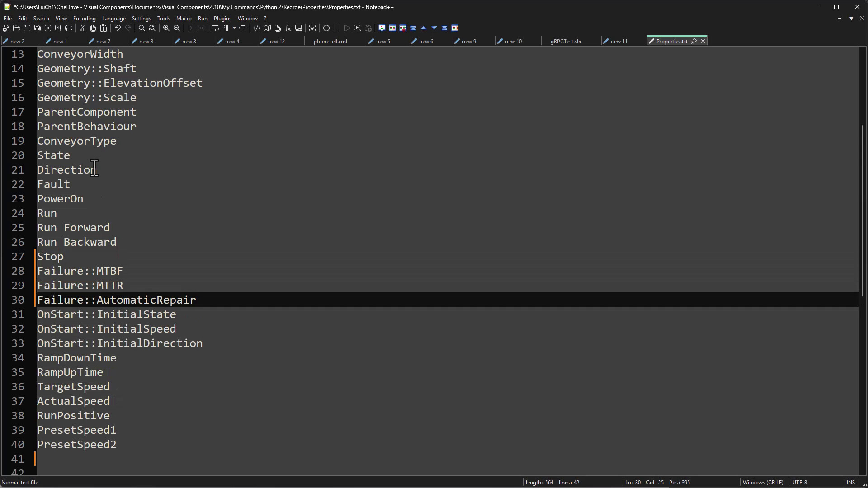Screen dimensions: 868x488
Task: Click the Undo arrow icon
Action: [x=118, y=28]
